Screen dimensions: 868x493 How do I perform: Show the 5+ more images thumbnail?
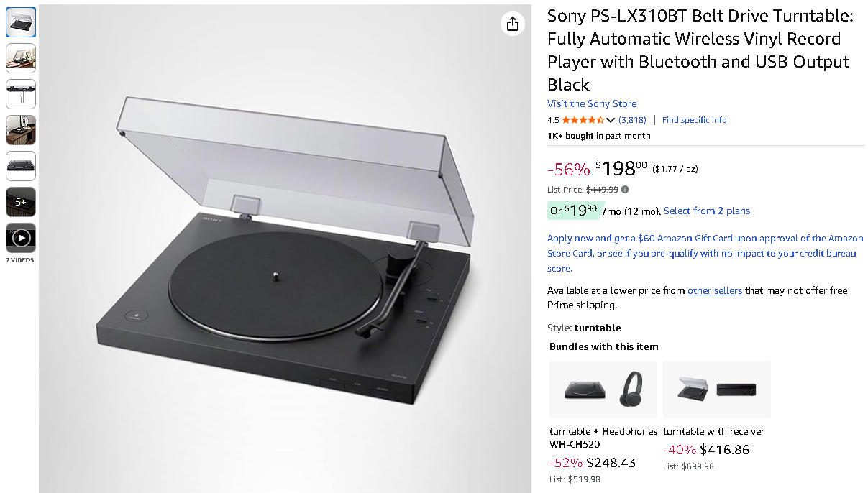pos(21,202)
